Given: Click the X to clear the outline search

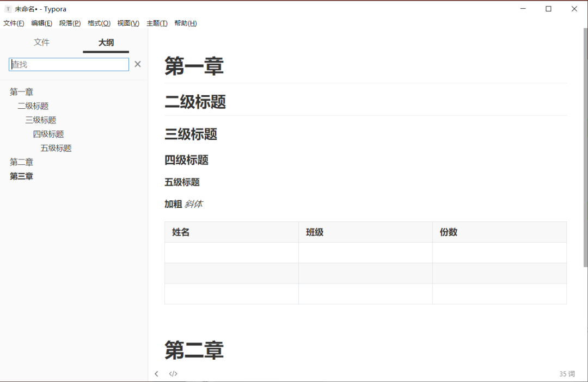Looking at the screenshot, I should 137,64.
